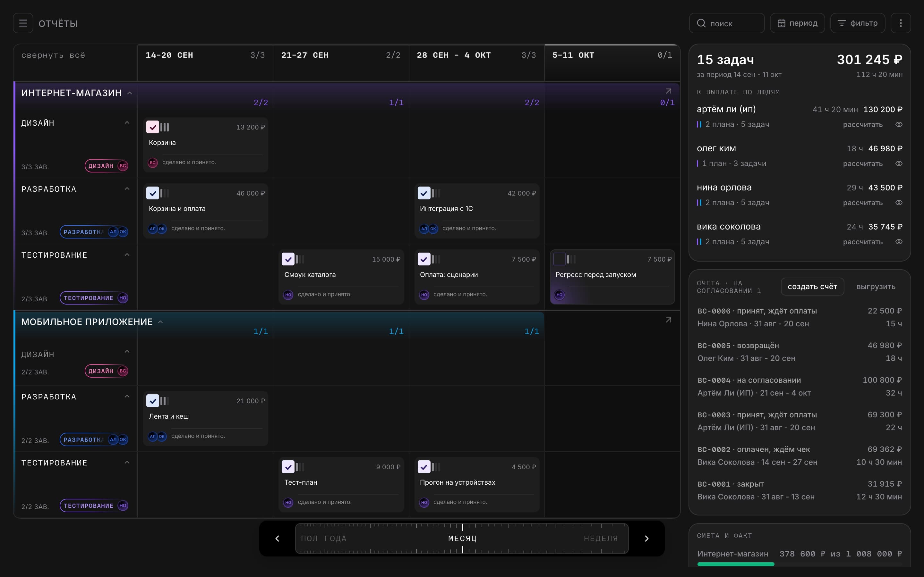Go to next period with right arrow

point(646,539)
